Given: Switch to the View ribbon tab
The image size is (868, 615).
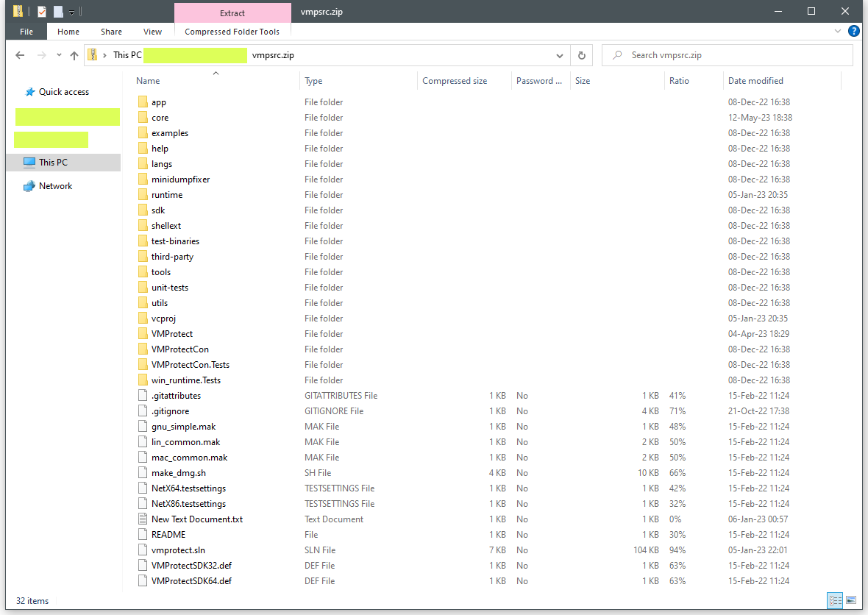Looking at the screenshot, I should point(152,32).
